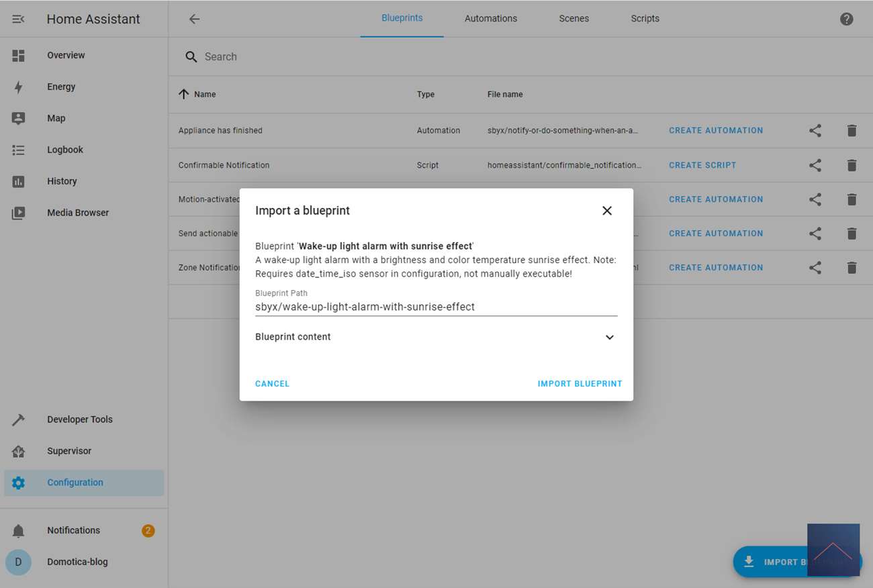Screen dimensions: 873x588
Task: Sort blueprints by Name column arrow
Action: [184, 94]
